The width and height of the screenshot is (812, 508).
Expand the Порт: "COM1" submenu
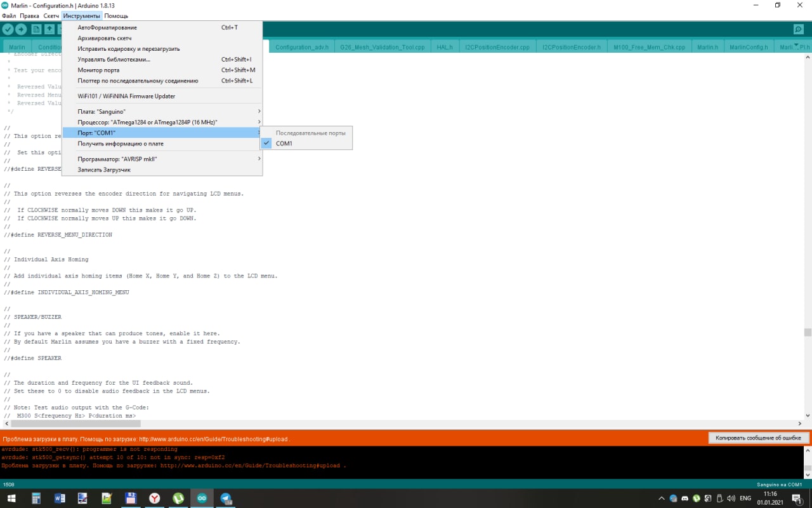pos(162,133)
